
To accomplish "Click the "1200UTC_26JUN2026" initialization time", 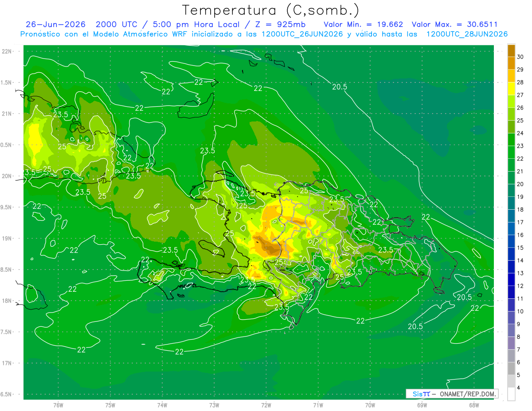I will click(303, 34).
